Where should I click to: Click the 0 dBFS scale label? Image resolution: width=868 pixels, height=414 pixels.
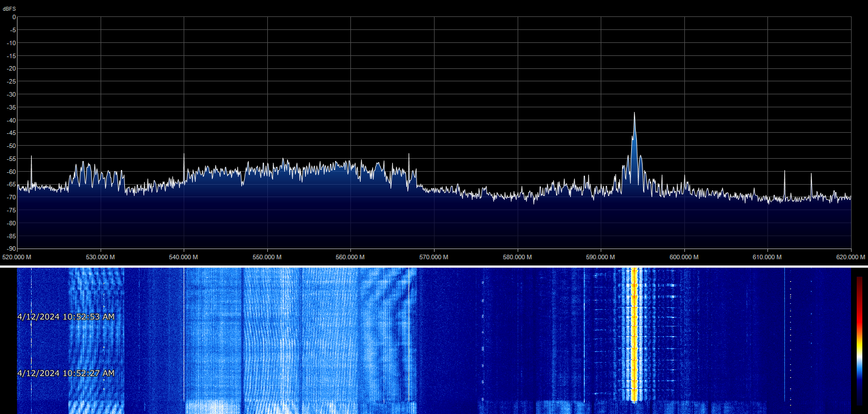click(14, 17)
